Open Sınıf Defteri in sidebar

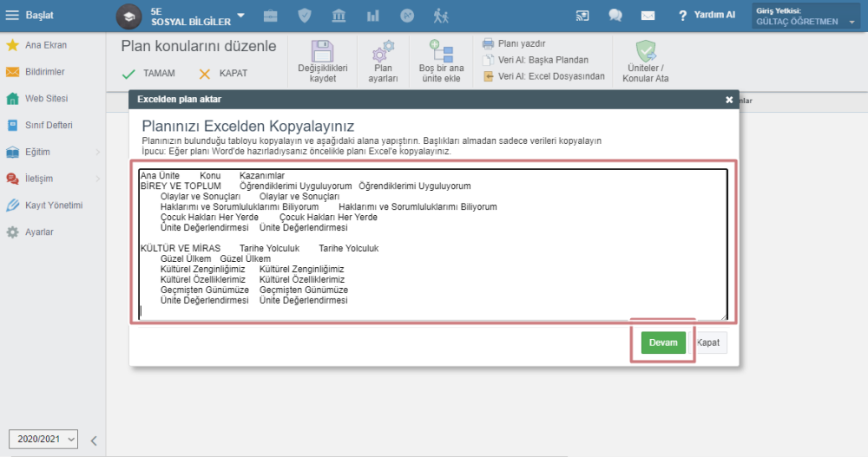point(49,125)
